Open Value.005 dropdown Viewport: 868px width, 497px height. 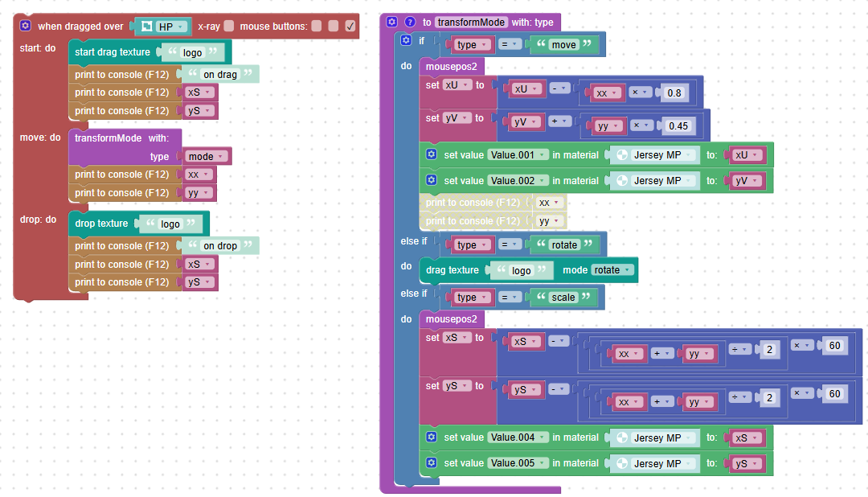518,462
